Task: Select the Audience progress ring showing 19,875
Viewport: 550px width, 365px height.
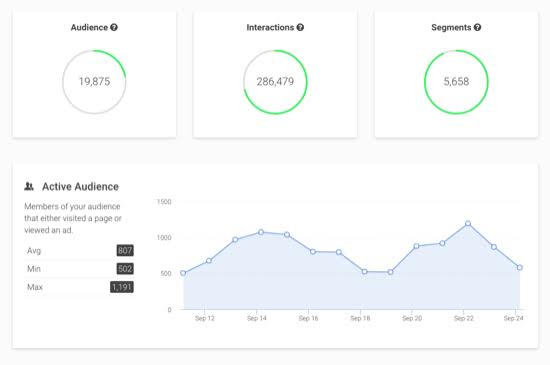Action: click(94, 82)
